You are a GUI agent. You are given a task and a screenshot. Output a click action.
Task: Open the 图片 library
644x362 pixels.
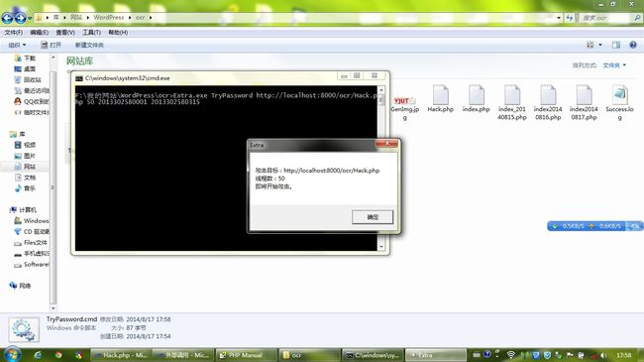click(x=26, y=156)
